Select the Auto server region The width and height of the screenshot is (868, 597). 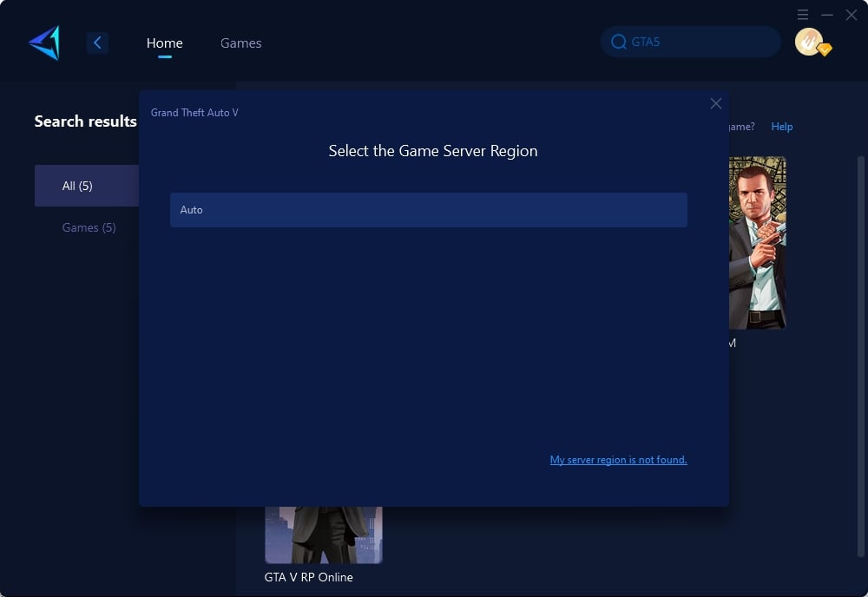click(x=429, y=210)
